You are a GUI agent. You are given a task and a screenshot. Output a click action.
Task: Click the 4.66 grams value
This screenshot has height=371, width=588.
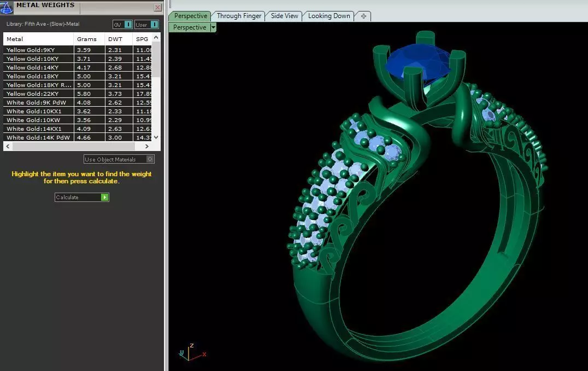click(84, 137)
